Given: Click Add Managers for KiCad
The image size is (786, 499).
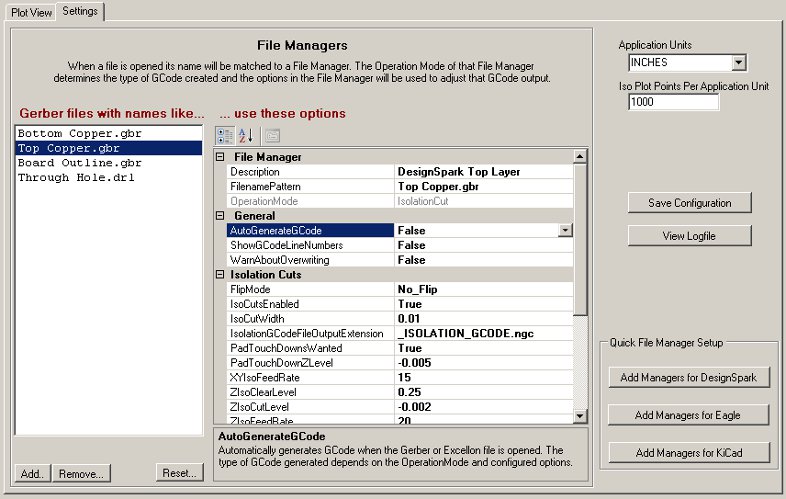Looking at the screenshot, I should (689, 453).
